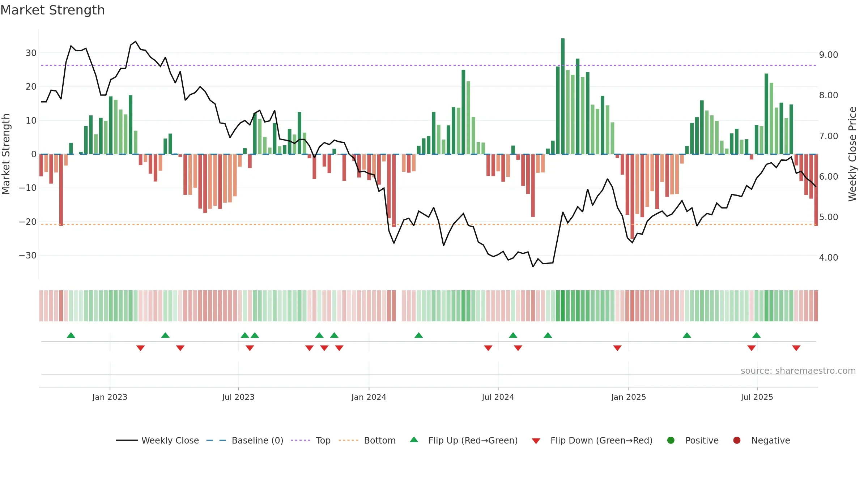Click the 'Jul 2025' x-axis label
The height and width of the screenshot is (488, 868).
click(757, 397)
